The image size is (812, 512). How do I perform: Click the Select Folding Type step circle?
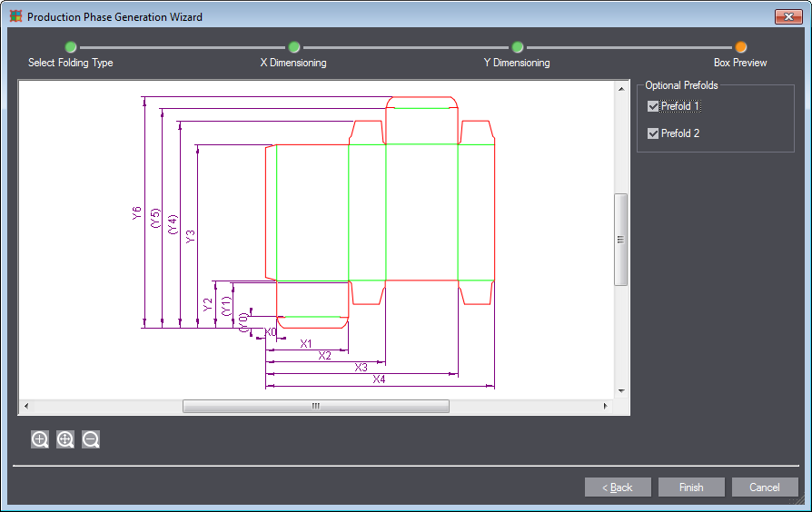point(71,47)
